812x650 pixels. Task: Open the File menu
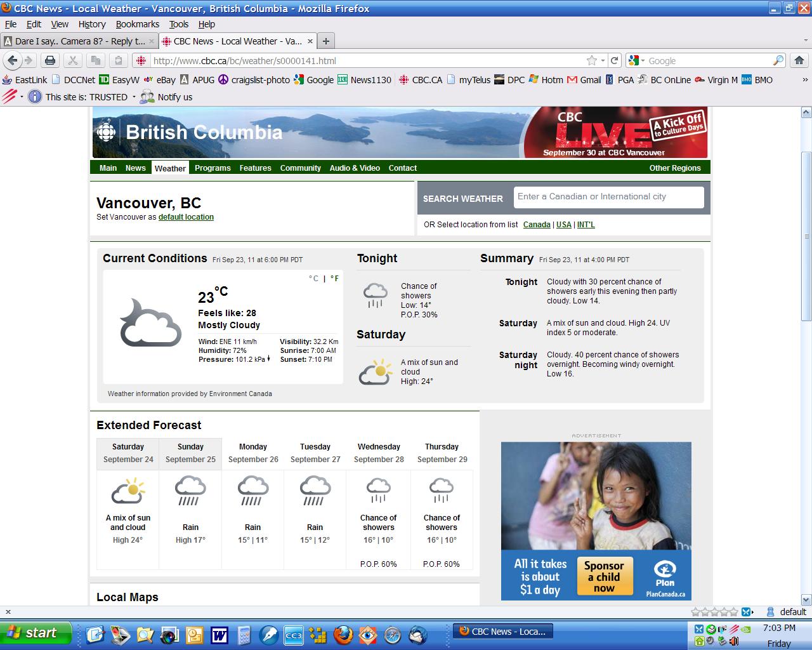click(x=11, y=24)
